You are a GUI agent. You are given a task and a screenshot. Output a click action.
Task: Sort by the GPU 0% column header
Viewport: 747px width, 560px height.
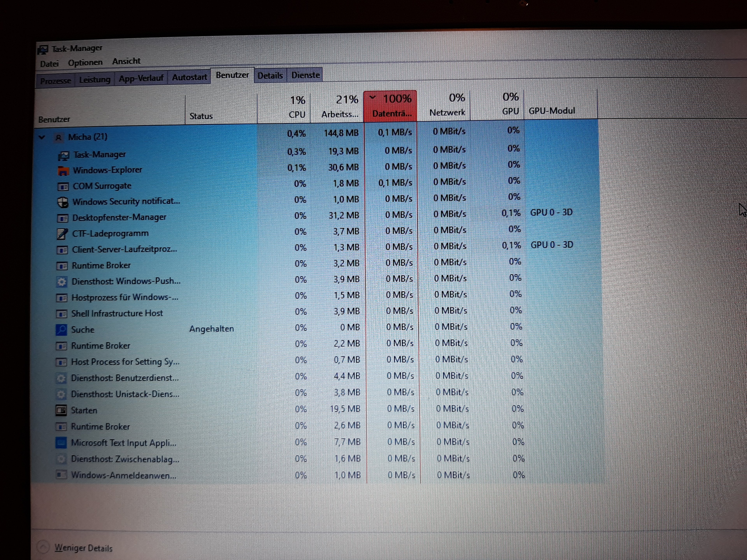point(497,104)
